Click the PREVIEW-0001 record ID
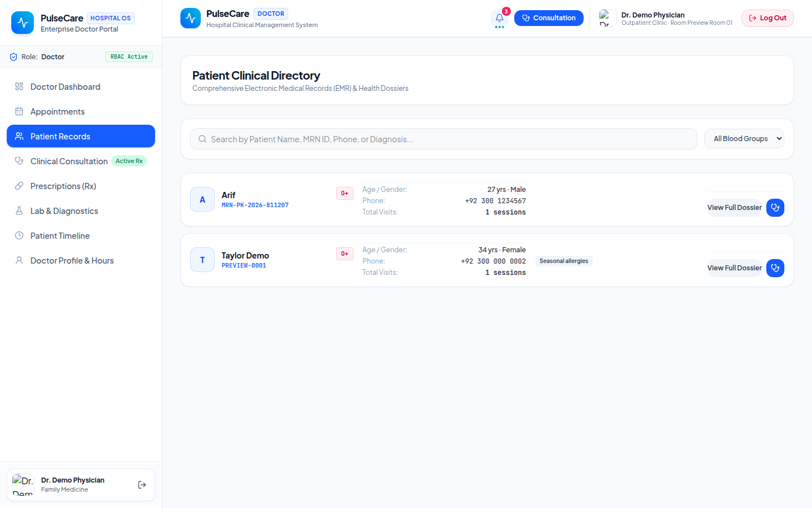This screenshot has width=812, height=508. point(244,266)
